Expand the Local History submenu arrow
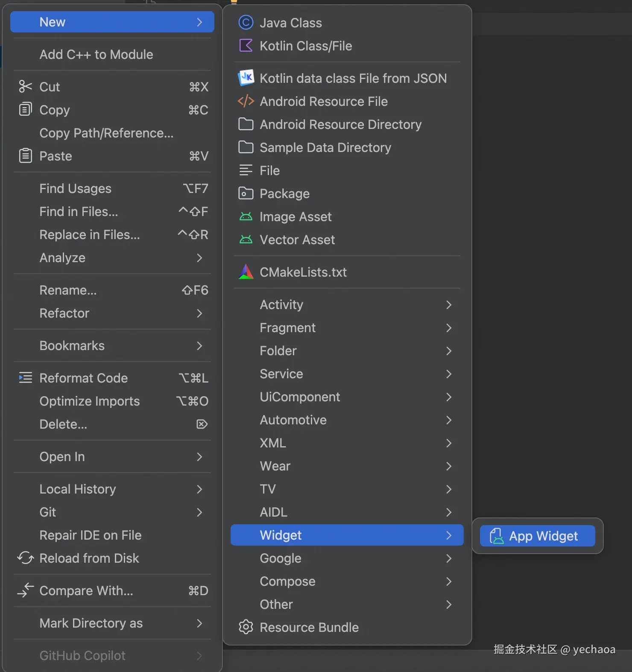Viewport: 632px width, 672px height. click(x=199, y=489)
